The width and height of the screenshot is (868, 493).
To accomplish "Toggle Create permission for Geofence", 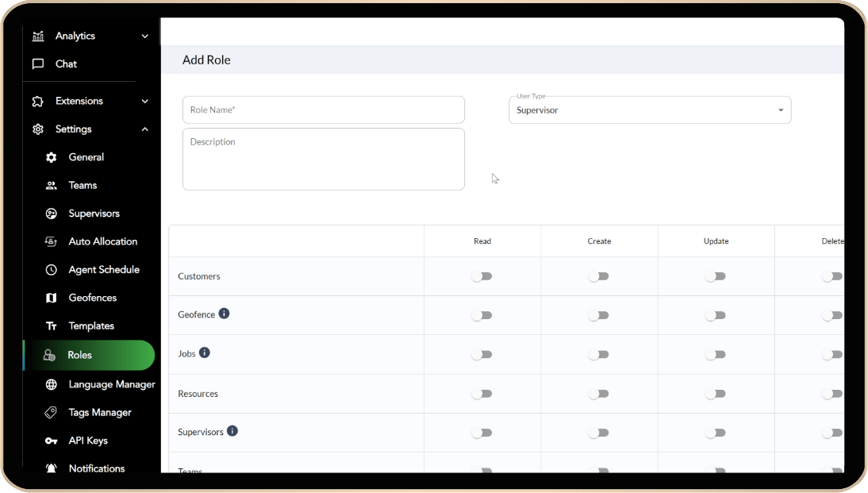I will click(x=598, y=315).
